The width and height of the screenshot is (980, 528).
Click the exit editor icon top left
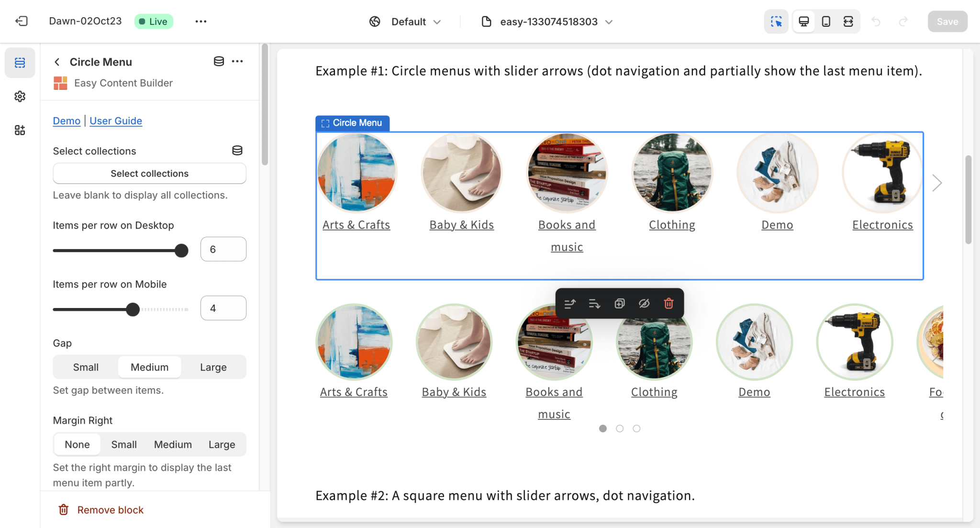(x=20, y=21)
